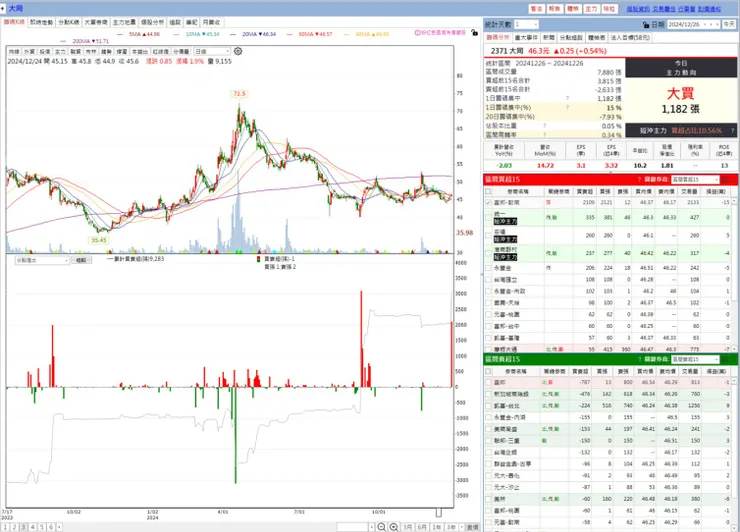The width and height of the screenshot is (740, 532).
Task: Go to page 4 in the pager
Action: (33, 527)
